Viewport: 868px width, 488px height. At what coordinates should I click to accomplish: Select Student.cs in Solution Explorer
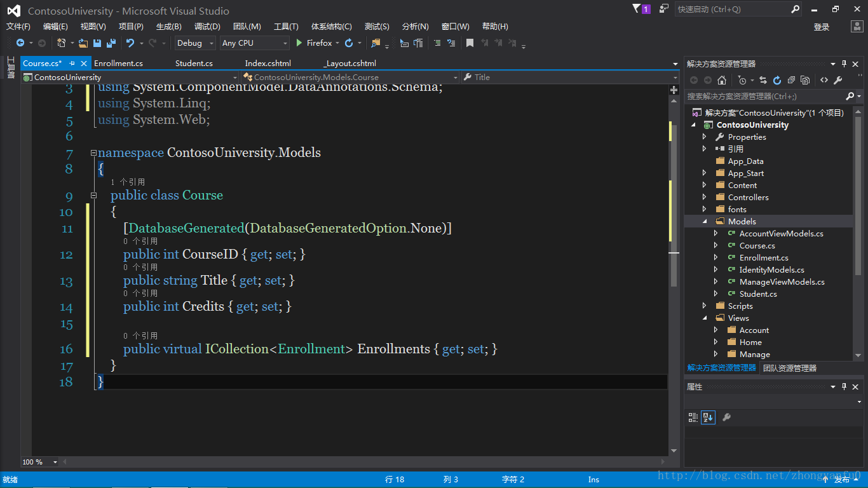tap(758, 294)
